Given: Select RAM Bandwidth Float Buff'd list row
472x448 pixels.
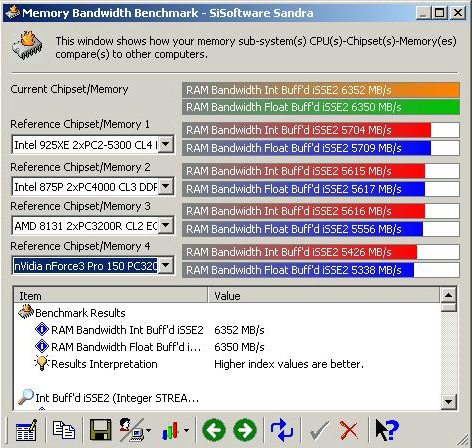Looking at the screenshot, I should coord(126,347).
